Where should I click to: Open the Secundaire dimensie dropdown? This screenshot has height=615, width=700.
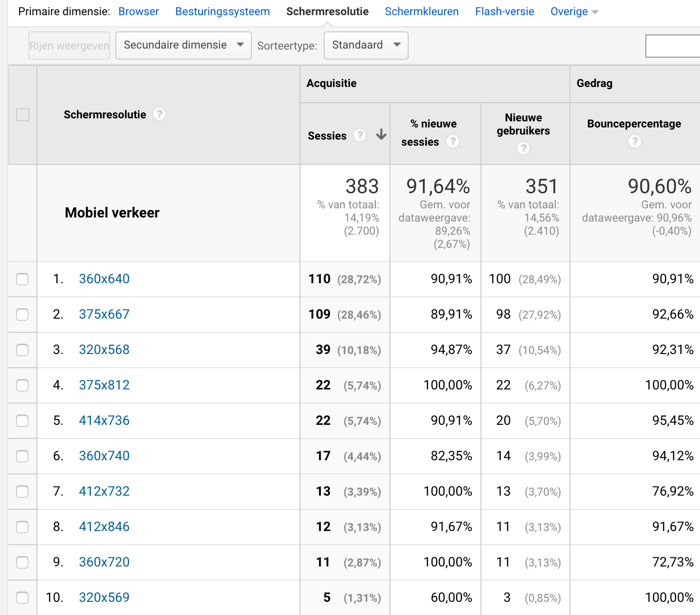[x=183, y=46]
